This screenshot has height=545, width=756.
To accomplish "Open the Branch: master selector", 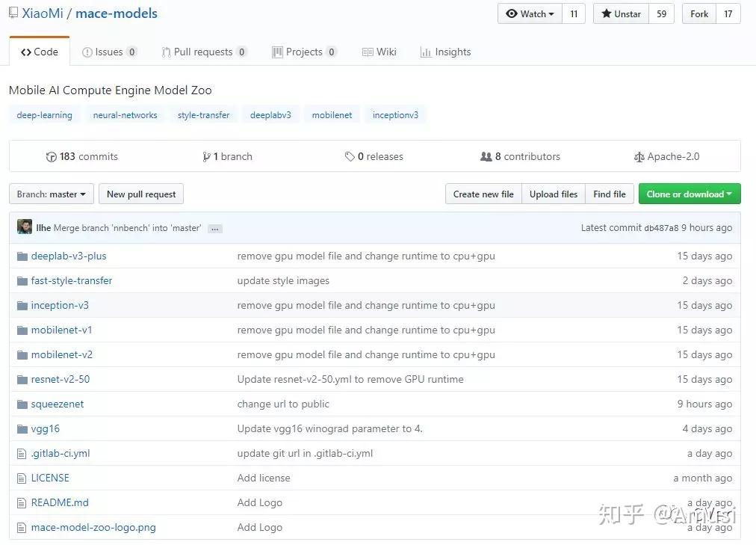I will pos(50,194).
